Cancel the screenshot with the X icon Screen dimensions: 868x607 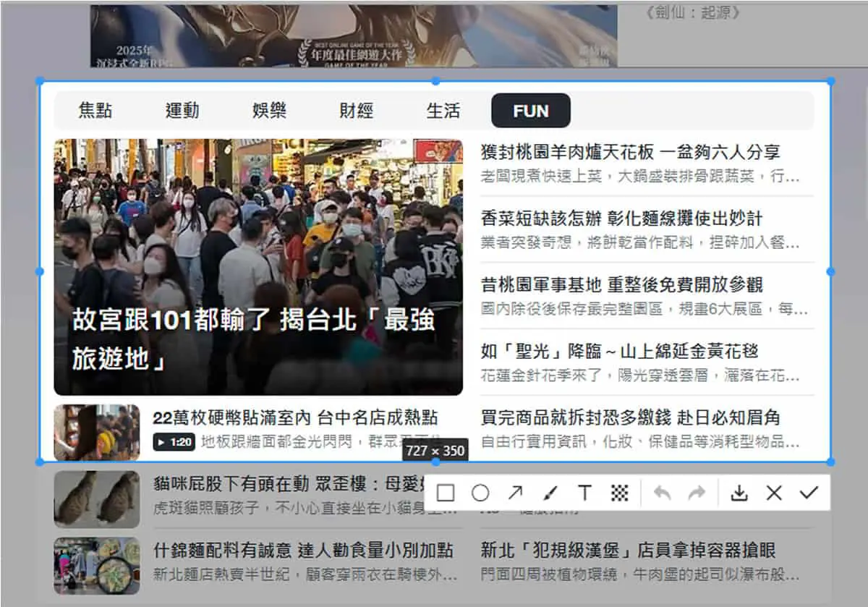[x=774, y=493]
